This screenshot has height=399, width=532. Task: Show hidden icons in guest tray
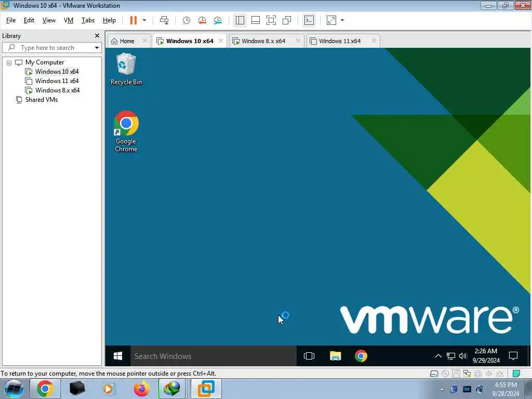tap(438, 356)
